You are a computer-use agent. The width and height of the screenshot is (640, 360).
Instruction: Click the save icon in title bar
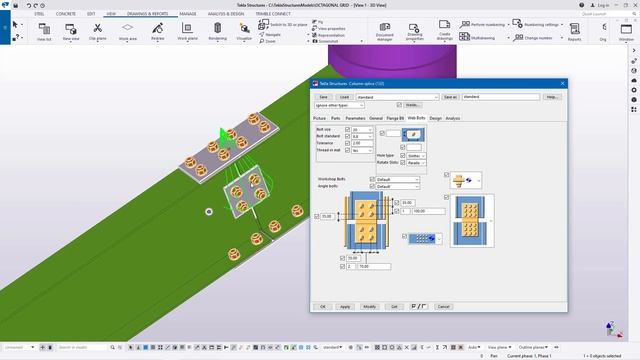click(16, 5)
